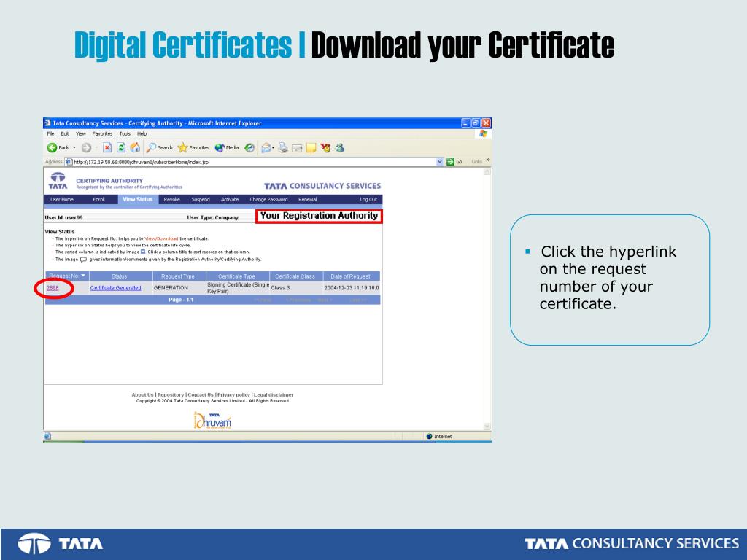Open the Back button history dropdown arrow
The width and height of the screenshot is (747, 560).
tap(74, 147)
